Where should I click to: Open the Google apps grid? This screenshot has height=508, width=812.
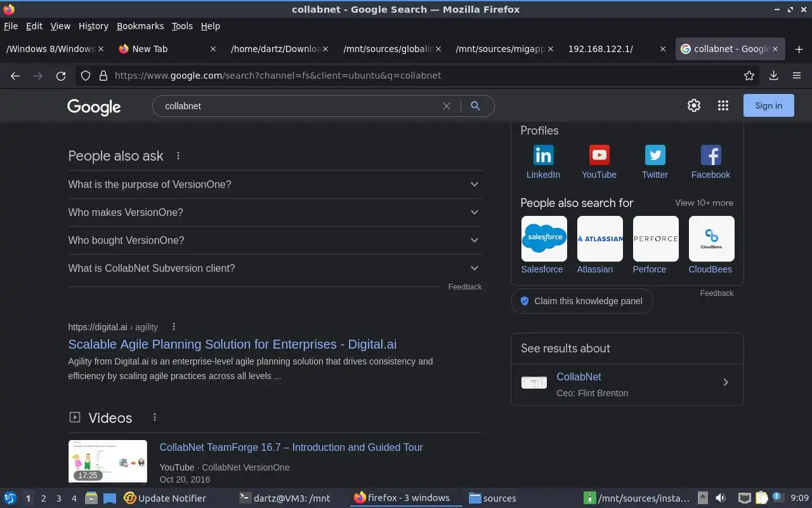point(723,105)
